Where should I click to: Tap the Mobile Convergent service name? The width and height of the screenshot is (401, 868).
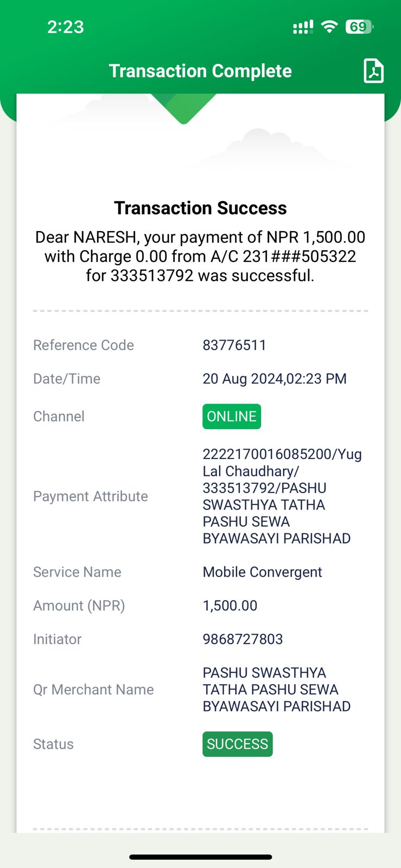click(262, 572)
